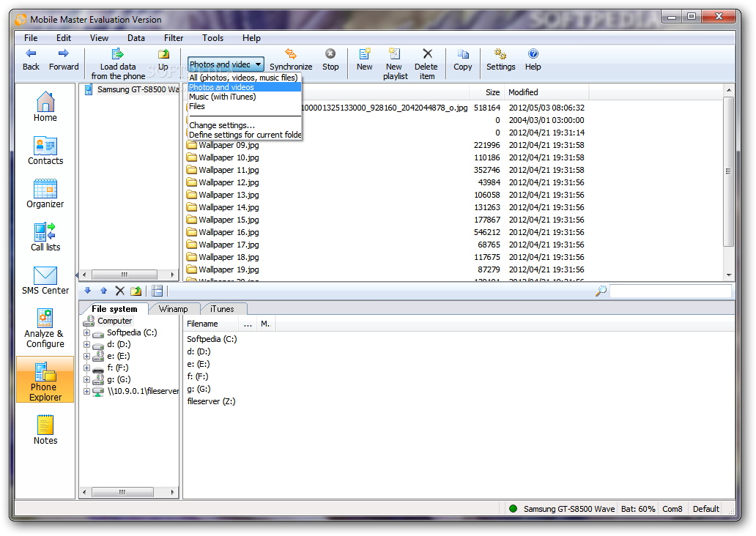Viewport: 756px width, 536px height.
Task: Open the View menu
Action: coord(99,38)
